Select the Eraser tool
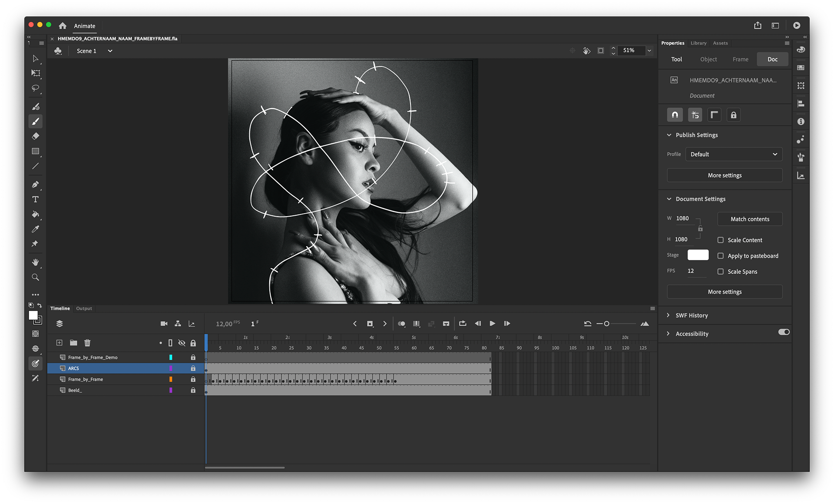The height and width of the screenshot is (504, 834). [36, 136]
